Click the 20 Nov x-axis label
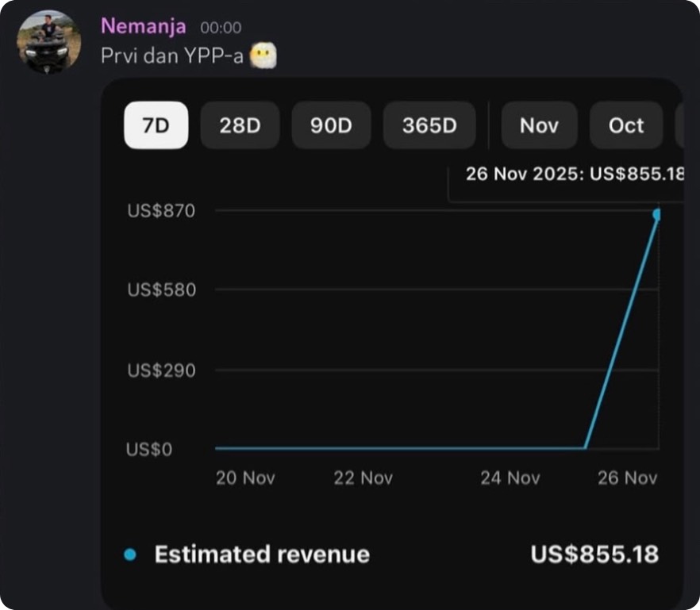This screenshot has width=700, height=610. coord(245,478)
